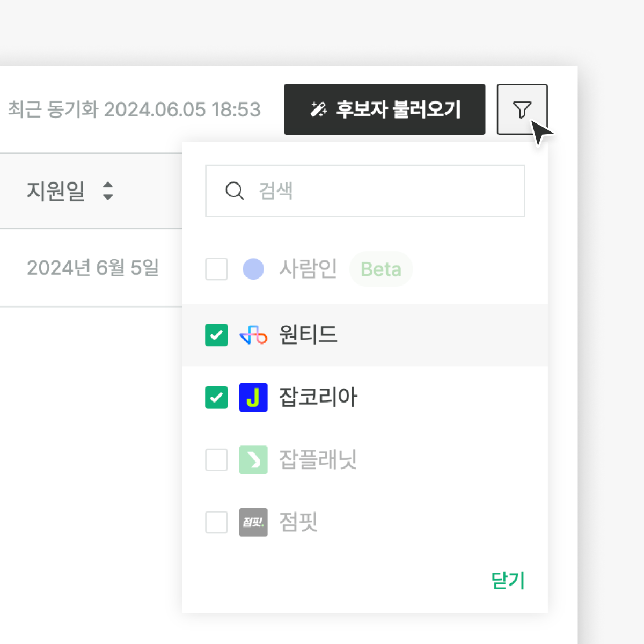
Task: Click the Beta badge next to 사람인
Action: [x=381, y=269]
